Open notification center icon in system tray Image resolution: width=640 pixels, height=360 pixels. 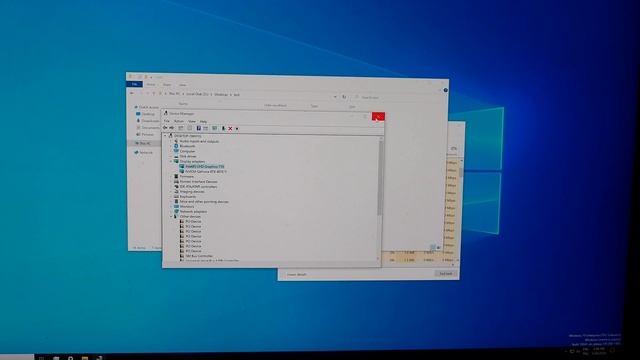click(x=612, y=351)
